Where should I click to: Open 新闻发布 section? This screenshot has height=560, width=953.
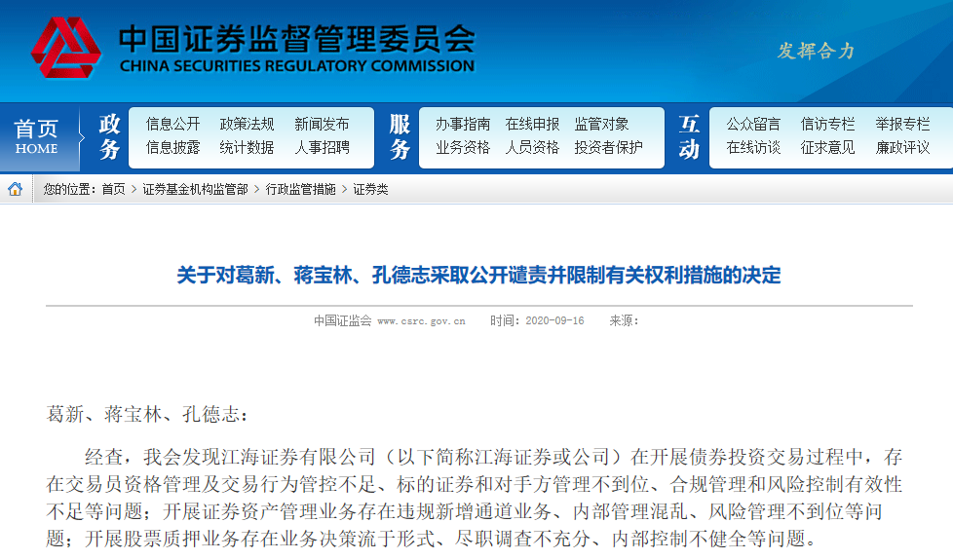(322, 125)
